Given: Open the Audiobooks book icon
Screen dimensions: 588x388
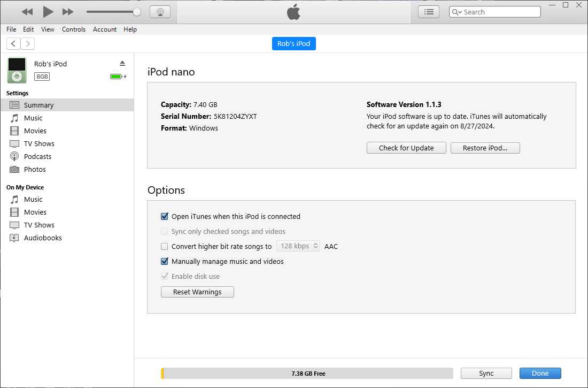Looking at the screenshot, I should pyautogui.click(x=14, y=238).
